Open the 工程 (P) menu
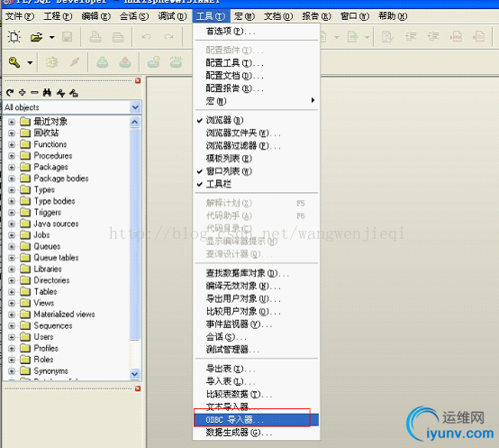This screenshot has width=499, height=448. pyautogui.click(x=58, y=16)
